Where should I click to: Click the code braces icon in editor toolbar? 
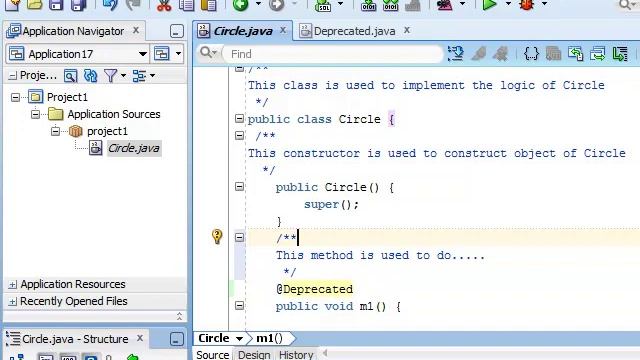531,53
